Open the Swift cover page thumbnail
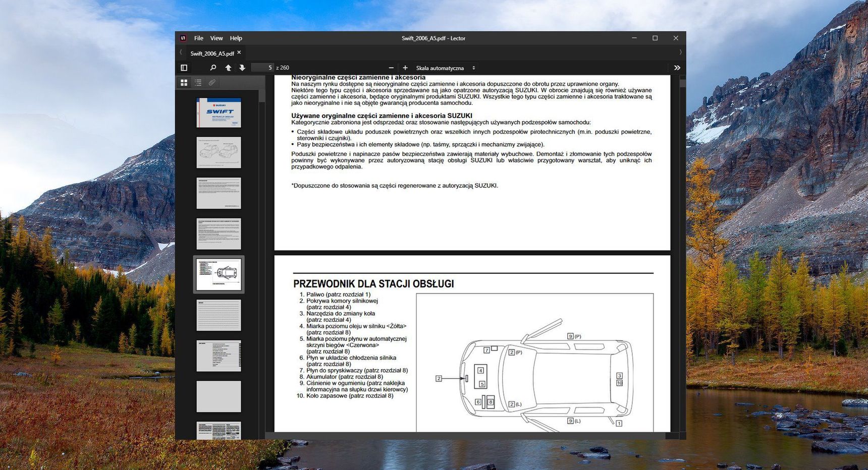 219,112
